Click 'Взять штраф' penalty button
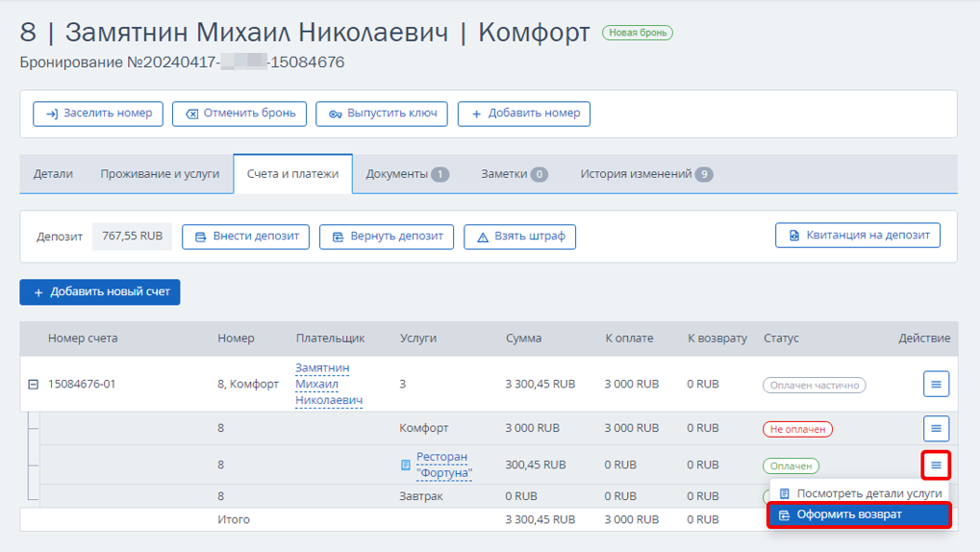The width and height of the screenshot is (980, 552). click(519, 237)
